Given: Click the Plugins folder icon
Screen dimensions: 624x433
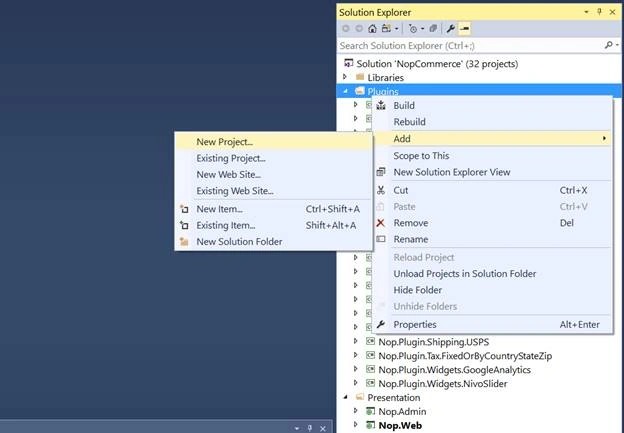Looking at the screenshot, I should click(360, 91).
